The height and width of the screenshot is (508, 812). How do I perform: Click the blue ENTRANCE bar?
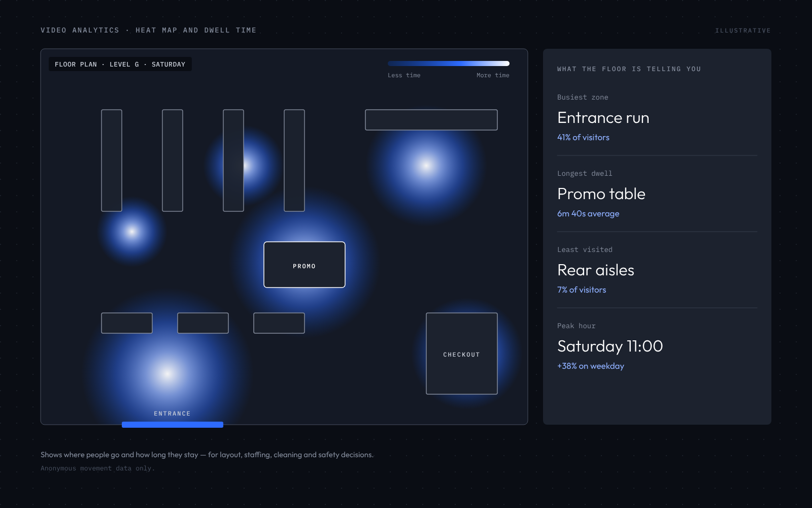click(x=173, y=425)
